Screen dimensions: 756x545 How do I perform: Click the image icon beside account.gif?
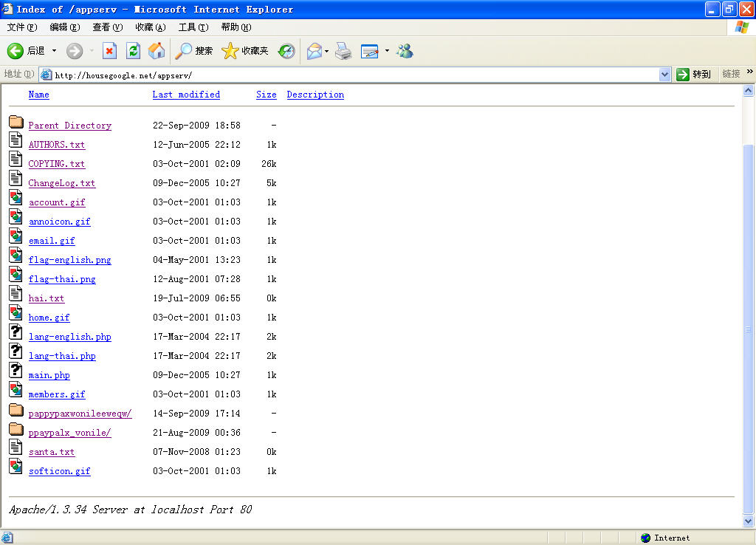(16, 198)
